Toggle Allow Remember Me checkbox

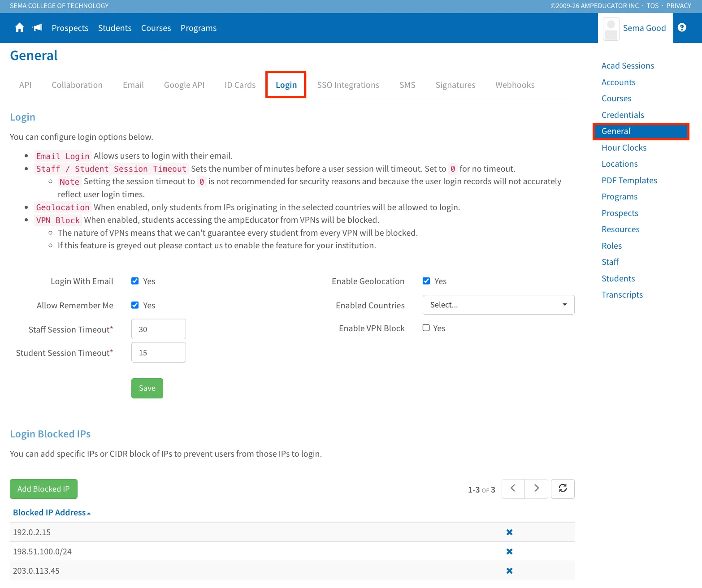click(135, 305)
